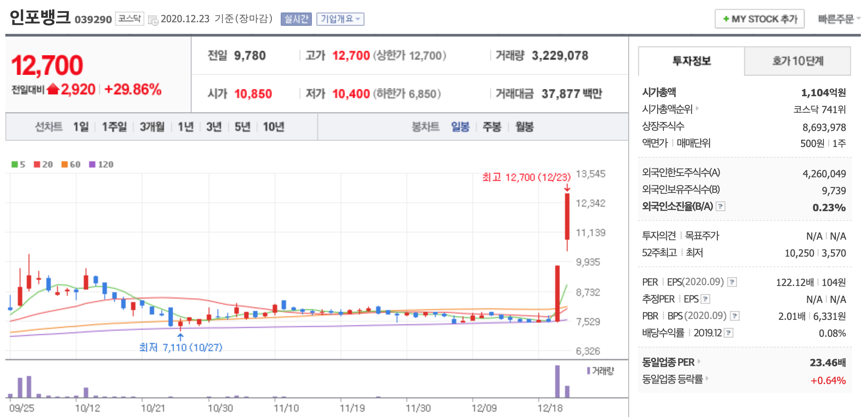Switch to the 호가10단계 tab
The image size is (868, 417).
pos(798,61)
